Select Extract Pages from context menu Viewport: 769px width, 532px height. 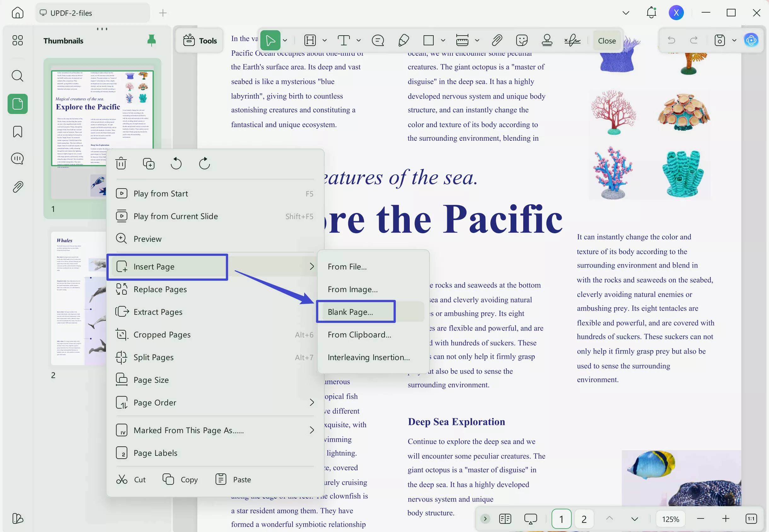click(158, 312)
